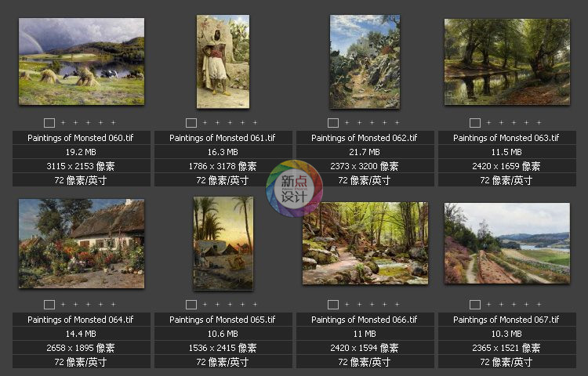Click the 3115 x 2153 dimensions text
The width and height of the screenshot is (588, 376).
click(x=81, y=166)
